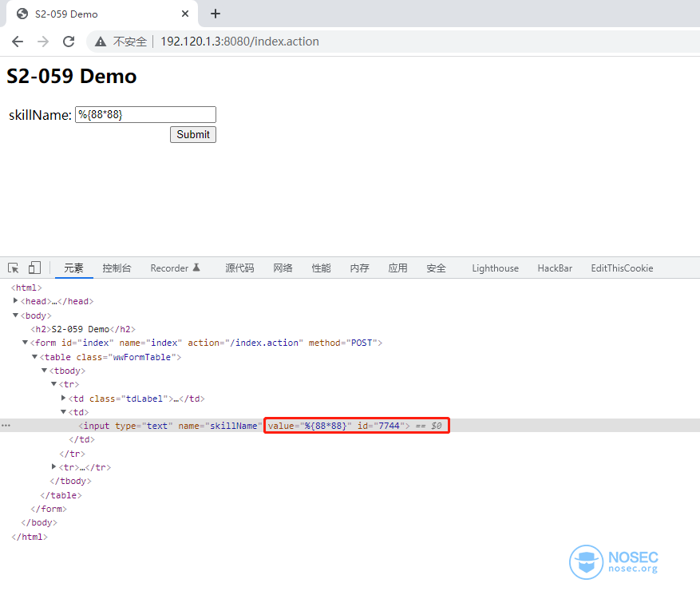Select the closing /td tag line
The width and height of the screenshot is (700, 599).
(81, 439)
